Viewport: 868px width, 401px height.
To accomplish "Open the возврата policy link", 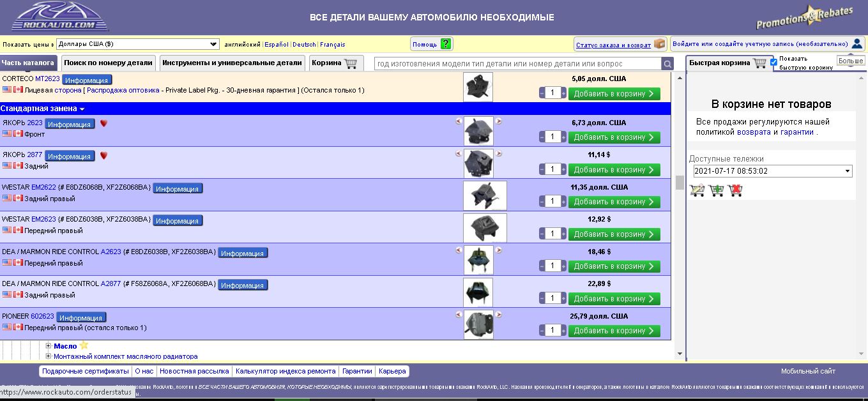I will [x=754, y=132].
